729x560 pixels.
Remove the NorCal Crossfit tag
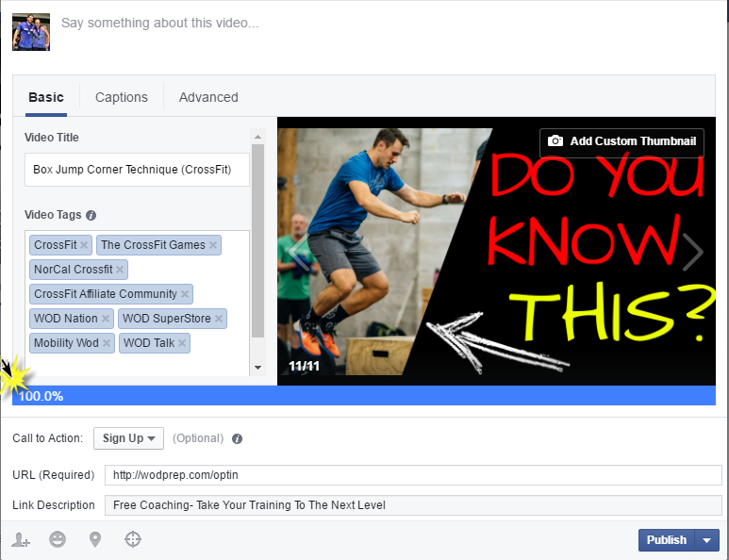[120, 270]
